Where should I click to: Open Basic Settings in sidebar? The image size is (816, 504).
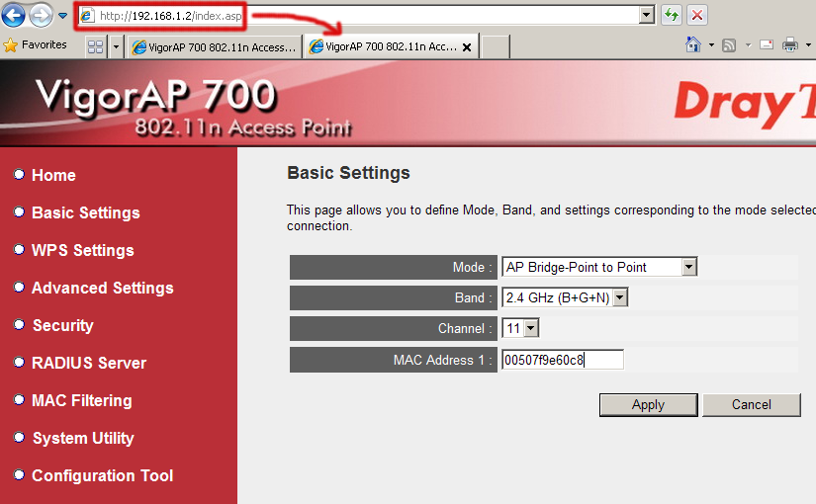point(86,212)
